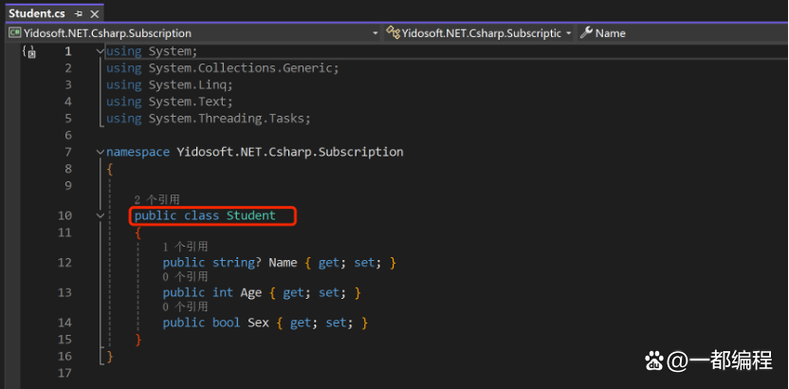Click the closing brace on line 16

pos(110,357)
